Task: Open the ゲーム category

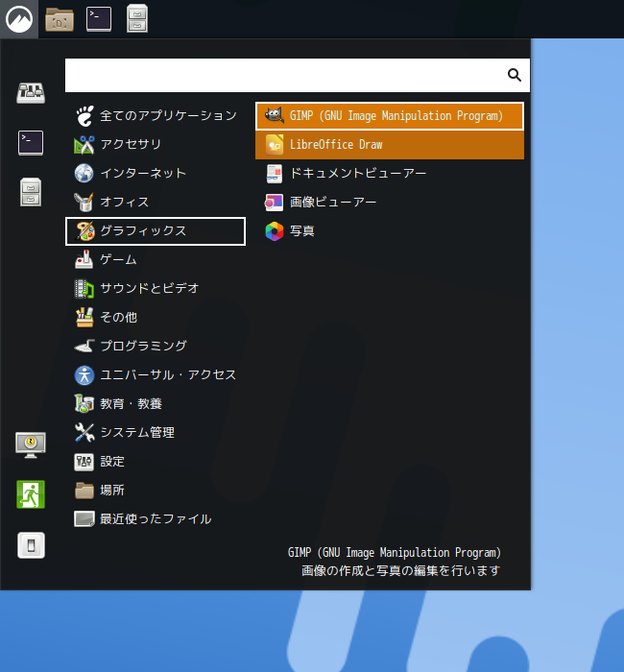Action: pyautogui.click(x=156, y=260)
